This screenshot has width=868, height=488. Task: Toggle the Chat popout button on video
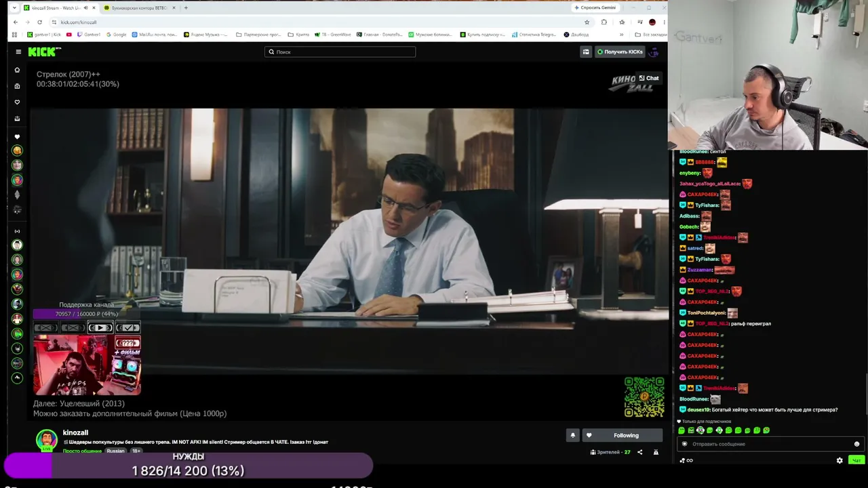point(649,78)
